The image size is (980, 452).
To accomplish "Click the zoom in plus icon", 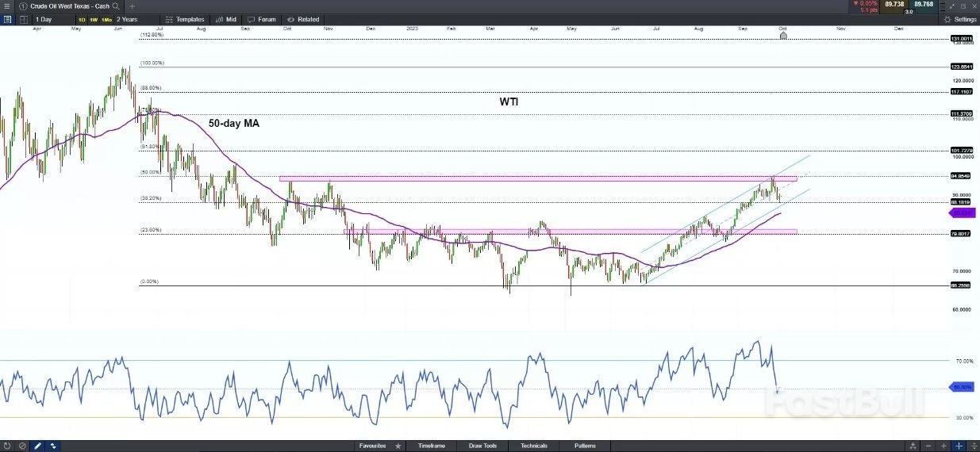I will [x=944, y=446].
